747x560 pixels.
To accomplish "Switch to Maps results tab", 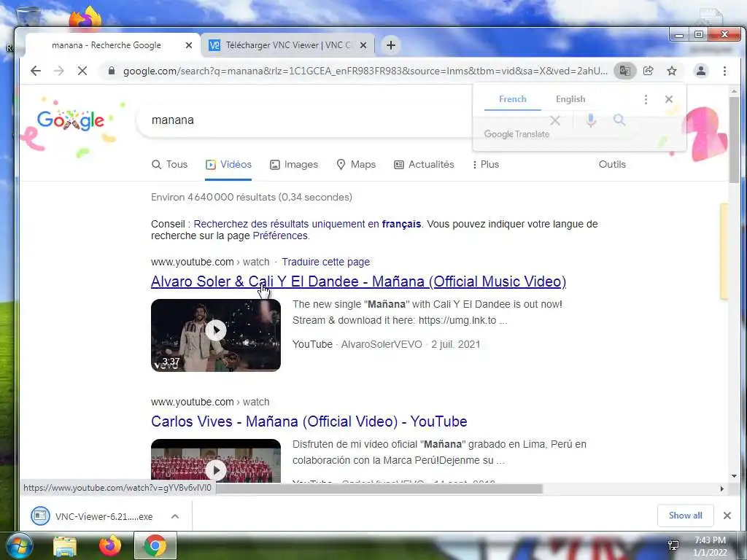I will [356, 164].
